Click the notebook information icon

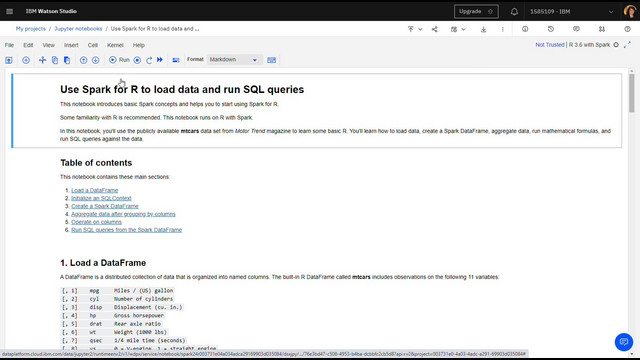point(525,29)
